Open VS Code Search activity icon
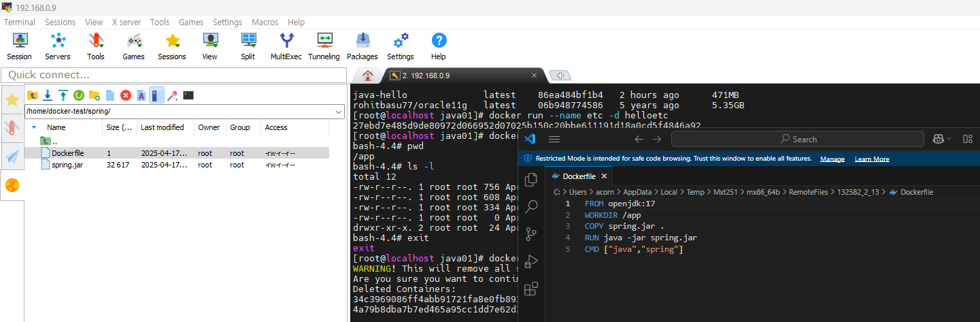This screenshot has height=322, width=980. click(x=532, y=206)
